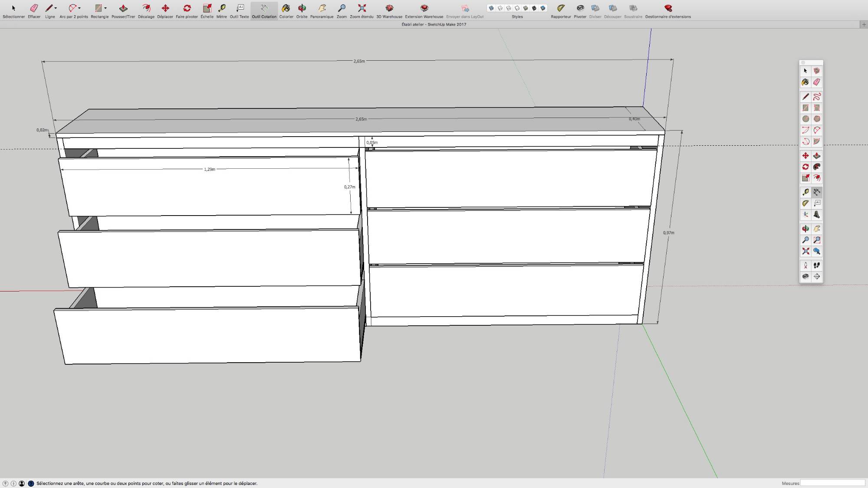The width and height of the screenshot is (868, 488).
Task: Click the Outil Cotation toolbar item
Action: (264, 8)
